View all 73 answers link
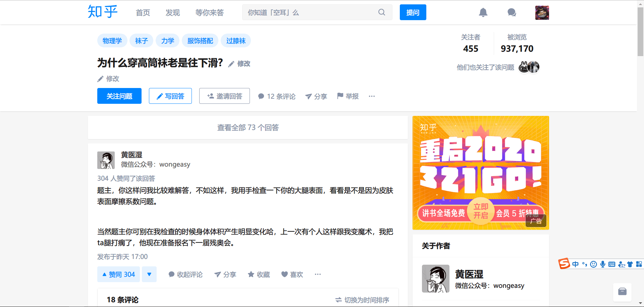 (x=248, y=128)
